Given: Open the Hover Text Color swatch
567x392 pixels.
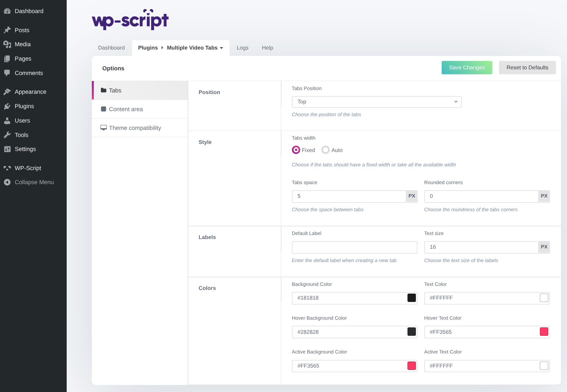Looking at the screenshot, I should coord(544,332).
